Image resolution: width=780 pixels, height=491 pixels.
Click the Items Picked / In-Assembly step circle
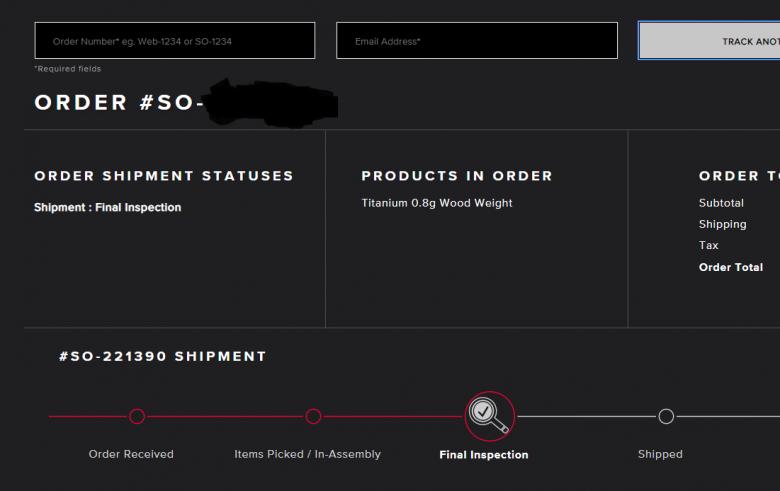313,416
